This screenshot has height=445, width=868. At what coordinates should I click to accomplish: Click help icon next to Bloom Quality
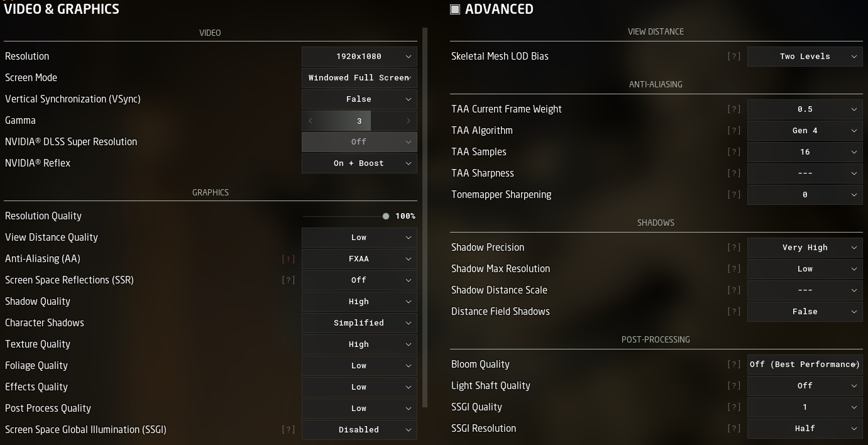(733, 365)
